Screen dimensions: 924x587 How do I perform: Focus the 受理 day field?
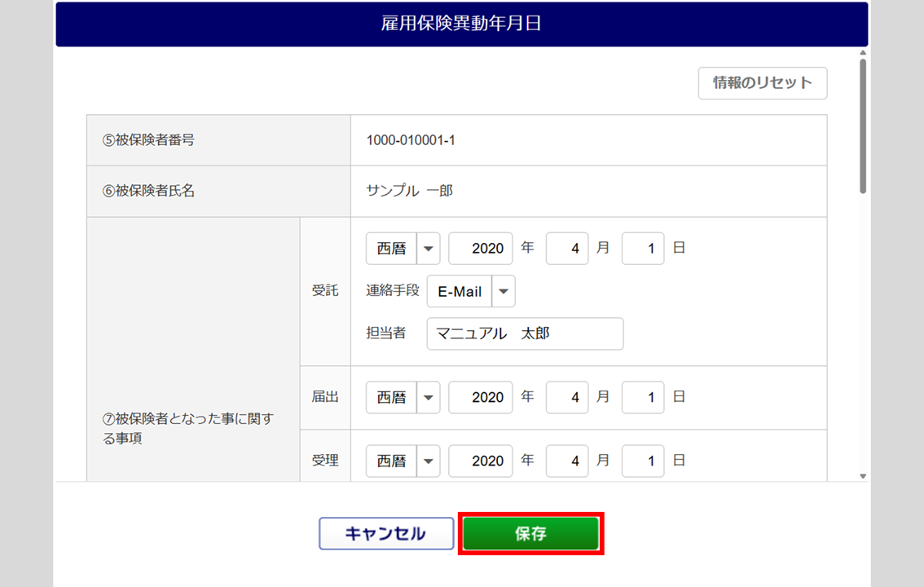(x=643, y=461)
